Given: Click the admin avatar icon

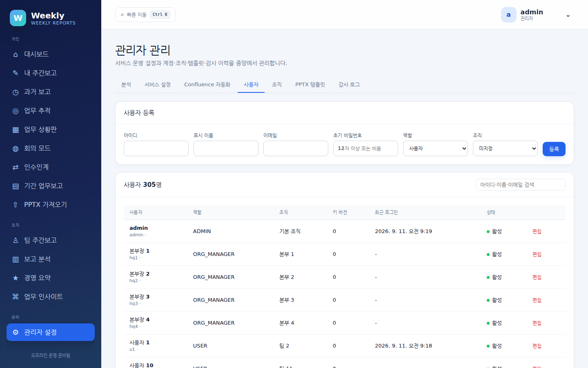Looking at the screenshot, I should click(508, 15).
